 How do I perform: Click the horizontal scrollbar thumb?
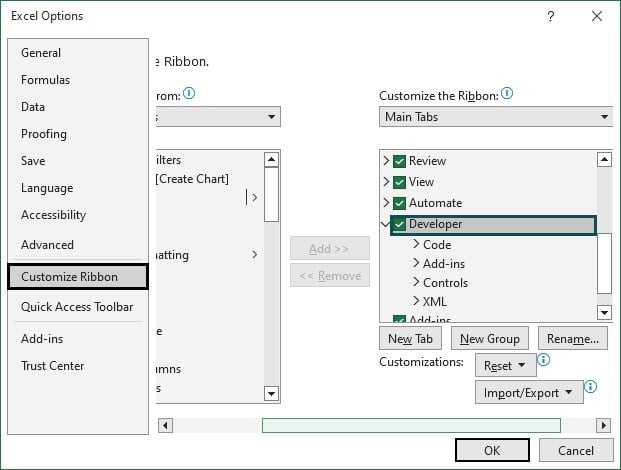click(411, 426)
